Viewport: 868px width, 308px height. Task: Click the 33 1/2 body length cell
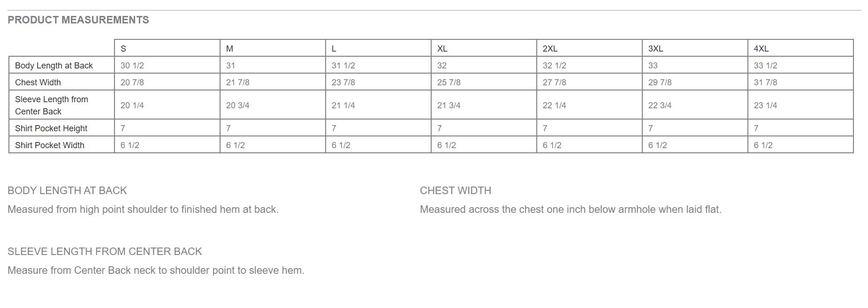(x=800, y=65)
